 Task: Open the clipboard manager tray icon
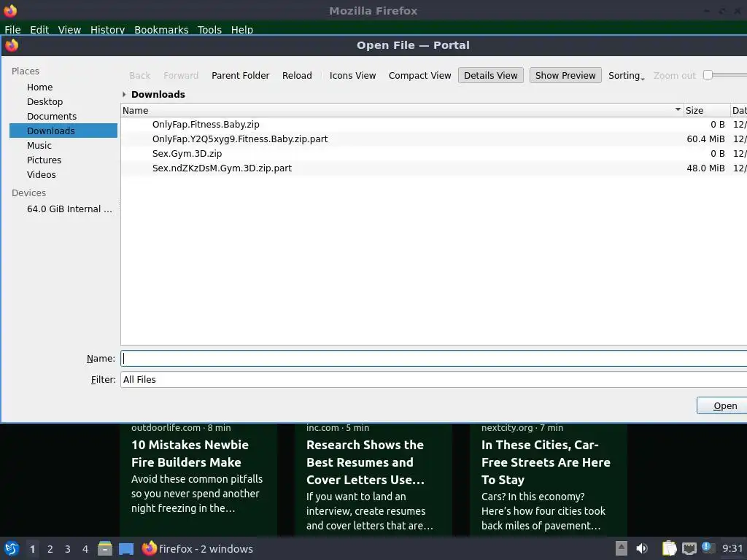pyautogui.click(x=670, y=548)
